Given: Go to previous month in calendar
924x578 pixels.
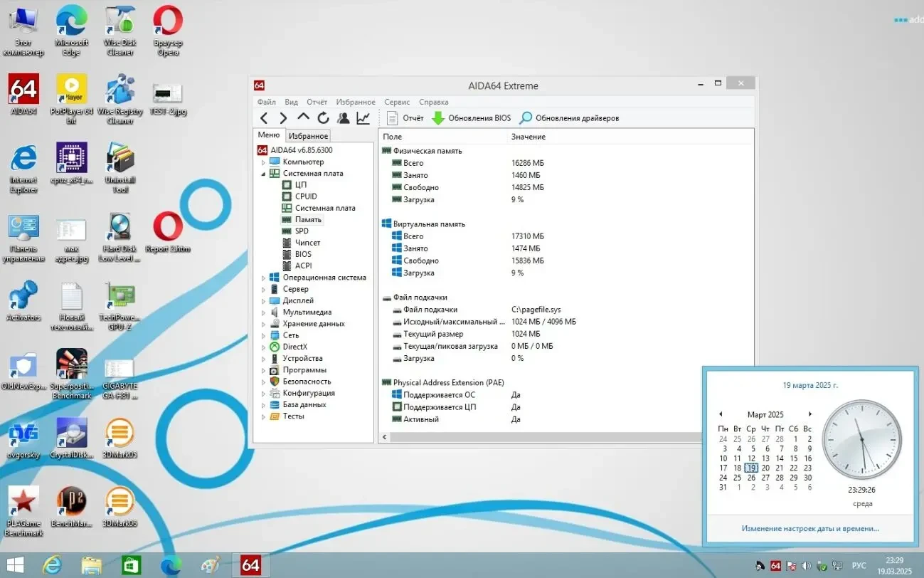Looking at the screenshot, I should pos(721,414).
